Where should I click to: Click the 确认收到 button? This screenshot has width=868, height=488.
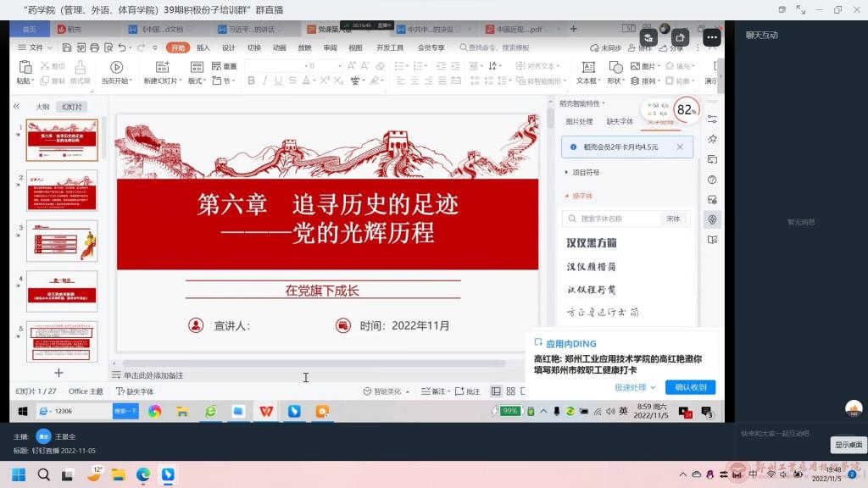(690, 387)
